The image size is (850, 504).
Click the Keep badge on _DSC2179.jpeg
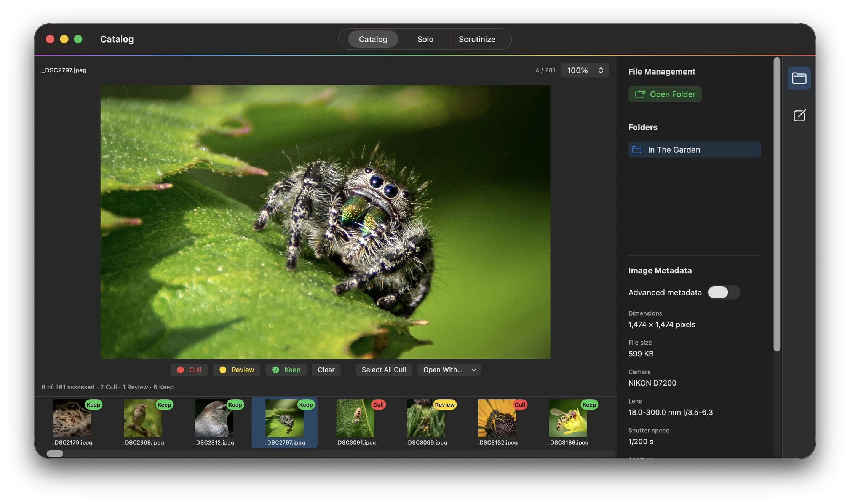click(93, 405)
